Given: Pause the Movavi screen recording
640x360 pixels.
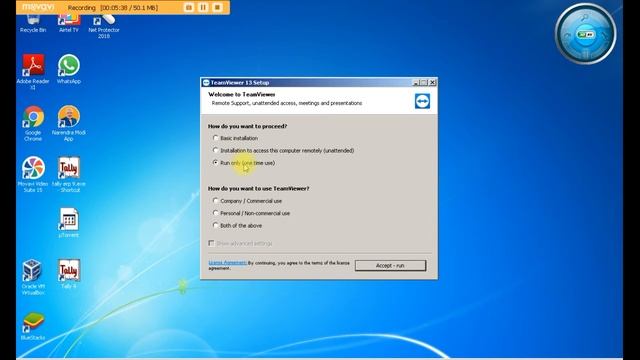Looking at the screenshot, I should 203,7.
